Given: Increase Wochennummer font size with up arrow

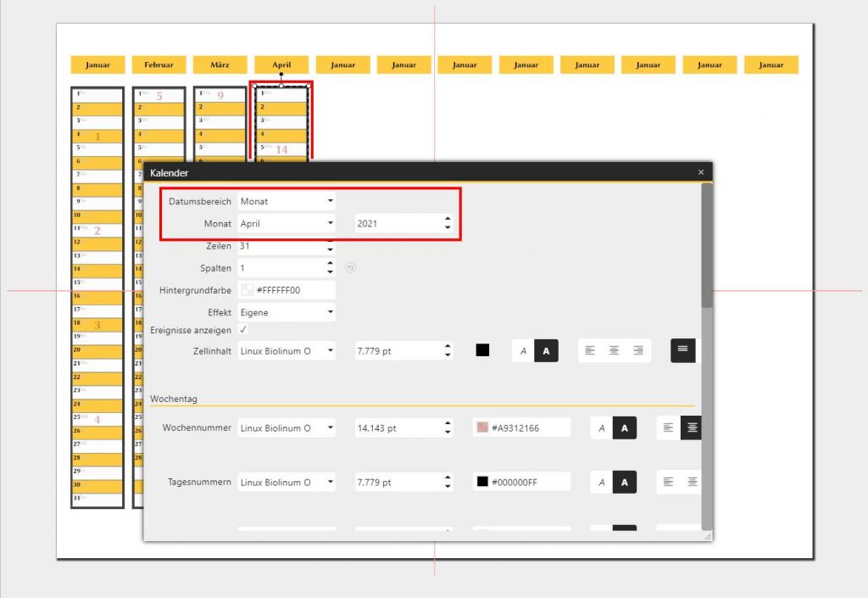Looking at the screenshot, I should [448, 423].
